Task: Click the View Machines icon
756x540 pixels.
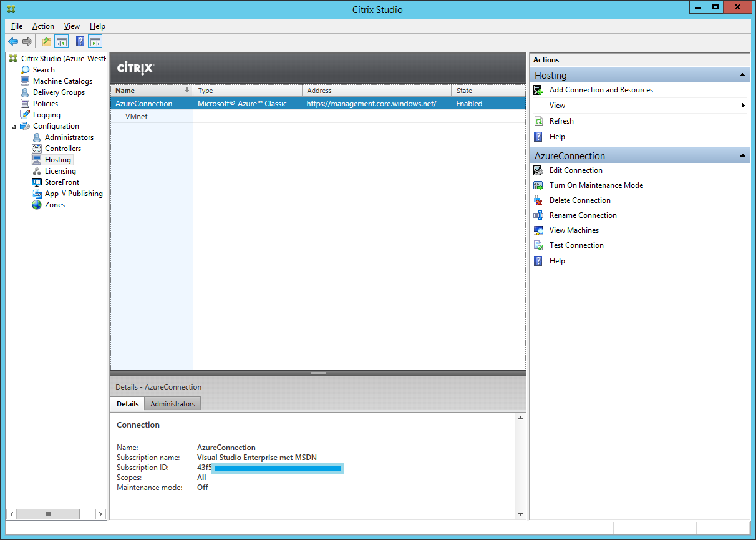Action: click(x=538, y=230)
